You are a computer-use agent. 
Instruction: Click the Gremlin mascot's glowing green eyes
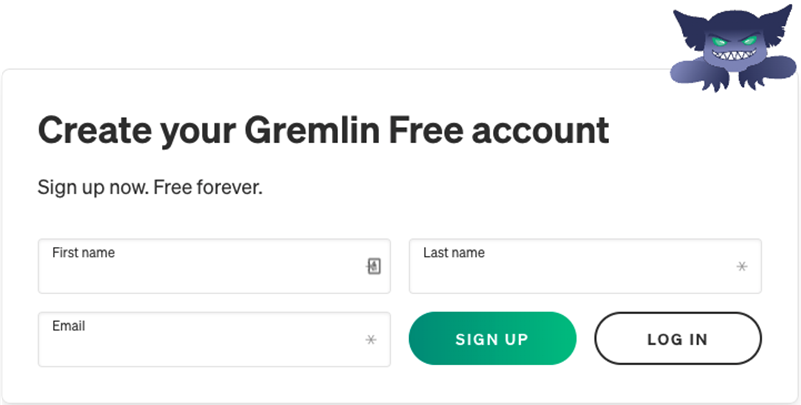(x=734, y=40)
